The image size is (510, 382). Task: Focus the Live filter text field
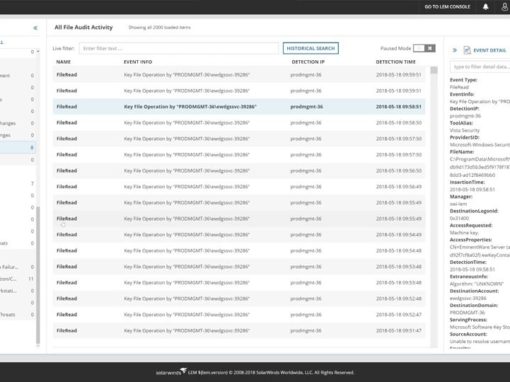coord(179,48)
